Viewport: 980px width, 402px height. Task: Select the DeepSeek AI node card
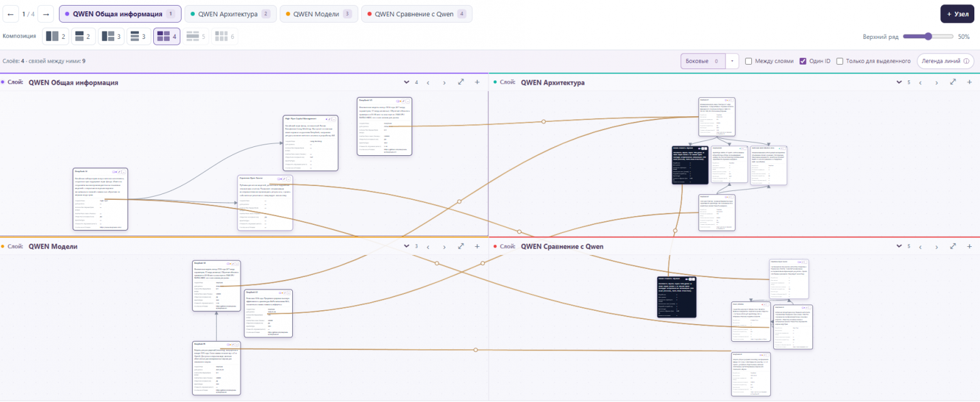(101, 199)
